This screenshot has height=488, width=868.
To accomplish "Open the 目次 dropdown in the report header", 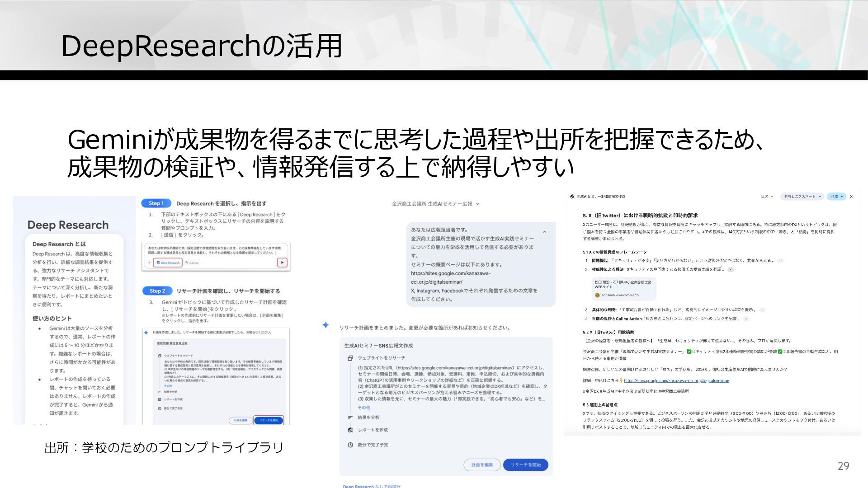I will [767, 197].
